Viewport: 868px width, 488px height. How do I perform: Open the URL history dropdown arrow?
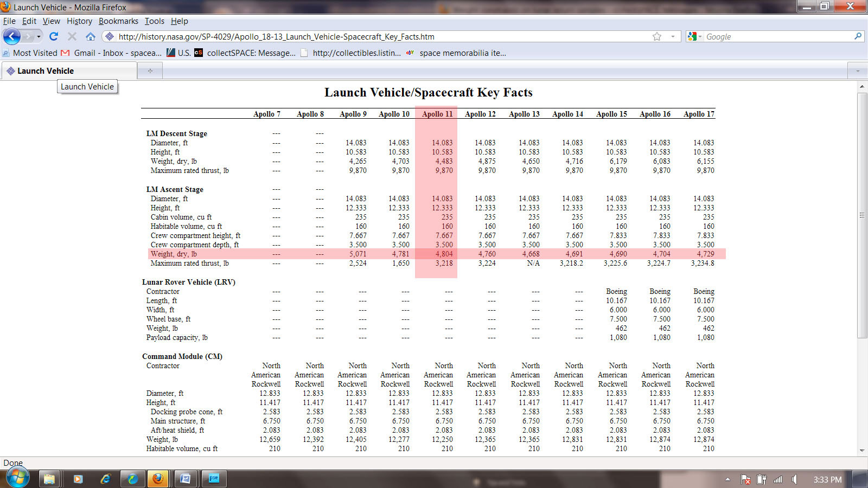point(673,36)
